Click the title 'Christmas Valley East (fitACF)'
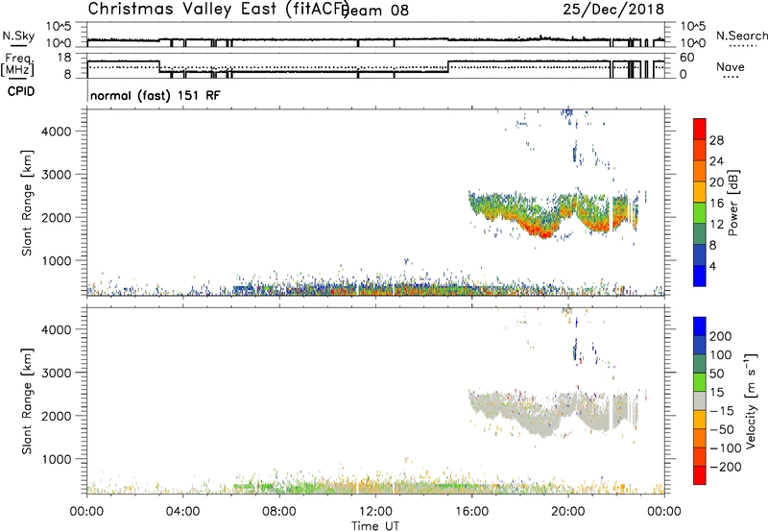 click(x=219, y=10)
